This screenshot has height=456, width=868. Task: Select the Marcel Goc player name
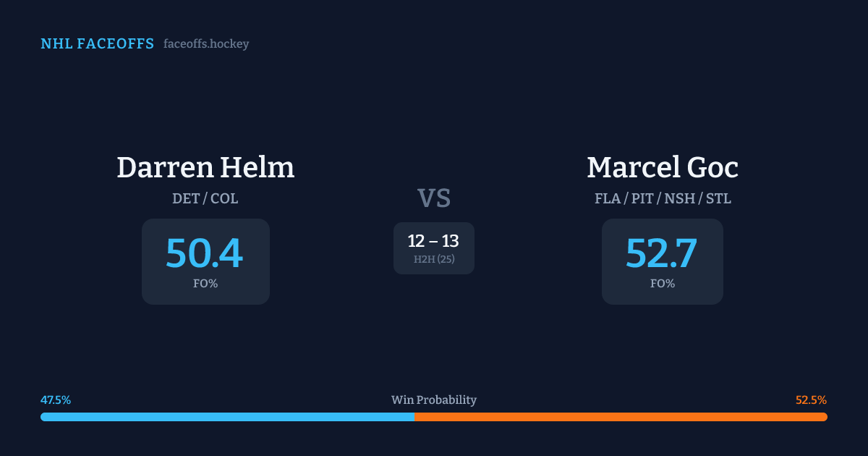[663, 167]
